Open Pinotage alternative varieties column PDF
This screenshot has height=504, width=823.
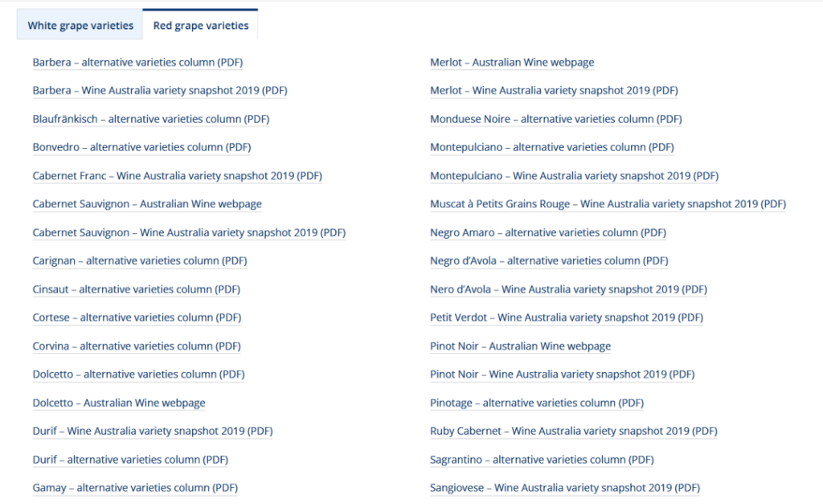point(537,404)
